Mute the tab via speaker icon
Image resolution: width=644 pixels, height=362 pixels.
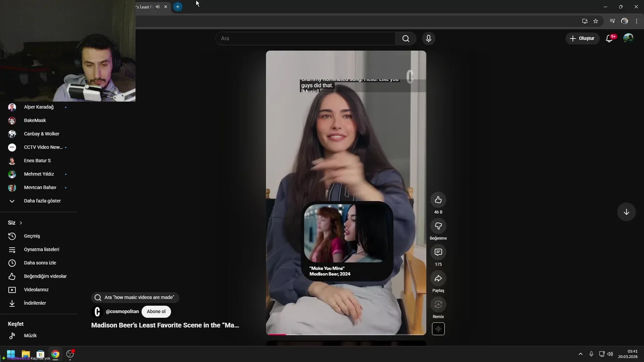point(157,7)
